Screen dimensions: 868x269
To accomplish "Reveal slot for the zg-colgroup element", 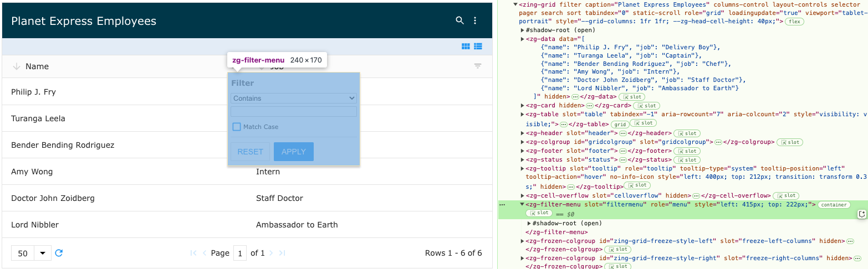I will pyautogui.click(x=789, y=142).
